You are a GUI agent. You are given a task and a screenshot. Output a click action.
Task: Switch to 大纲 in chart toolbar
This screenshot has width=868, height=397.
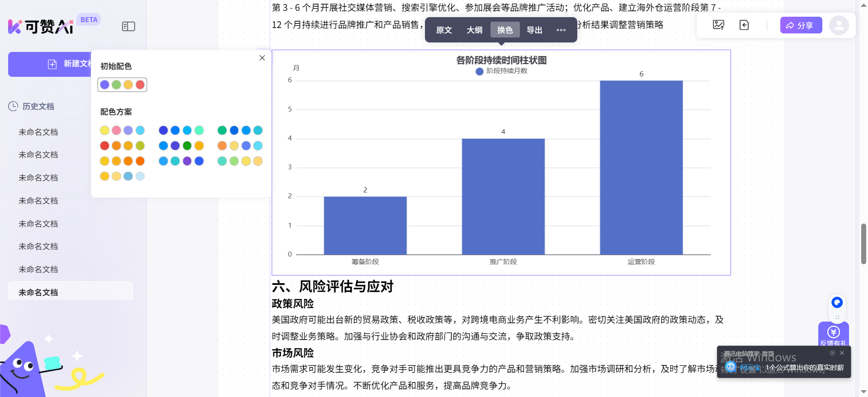[475, 30]
